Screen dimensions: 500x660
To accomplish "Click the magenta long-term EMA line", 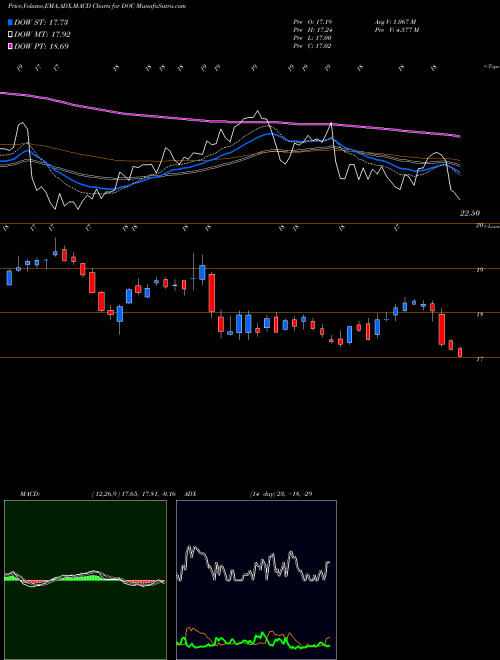I will 231,121.
